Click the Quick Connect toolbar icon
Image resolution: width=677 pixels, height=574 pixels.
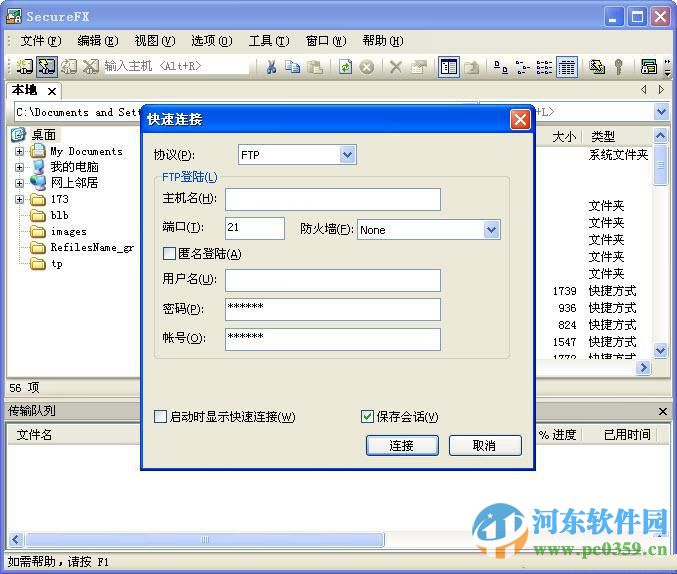(x=46, y=67)
